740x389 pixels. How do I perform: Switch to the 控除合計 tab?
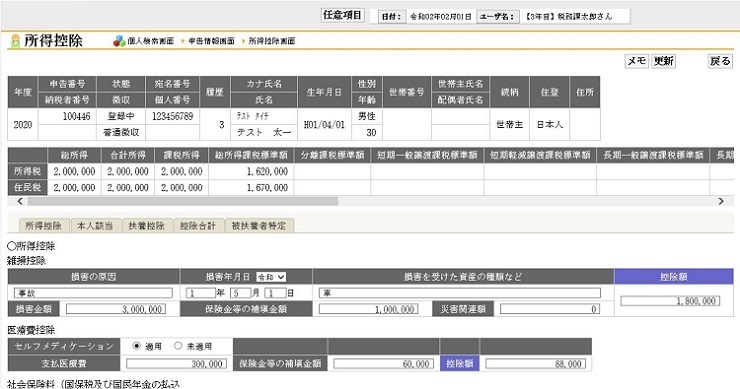tap(198, 226)
